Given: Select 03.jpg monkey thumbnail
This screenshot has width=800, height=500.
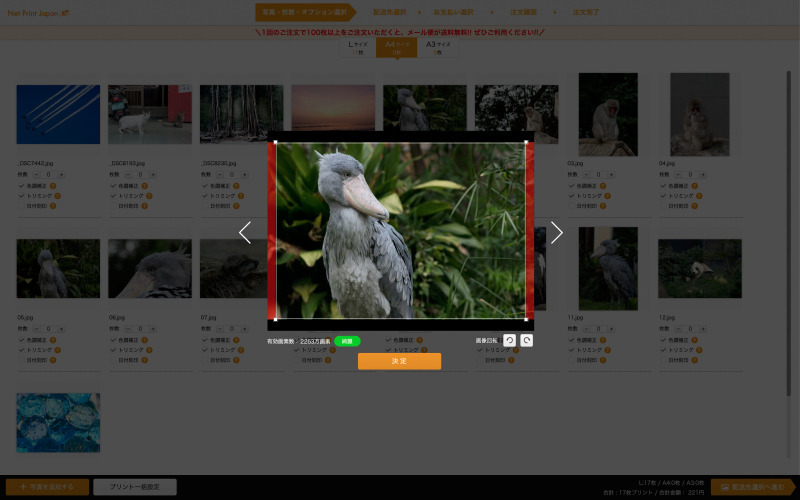Looking at the screenshot, I should click(608, 114).
